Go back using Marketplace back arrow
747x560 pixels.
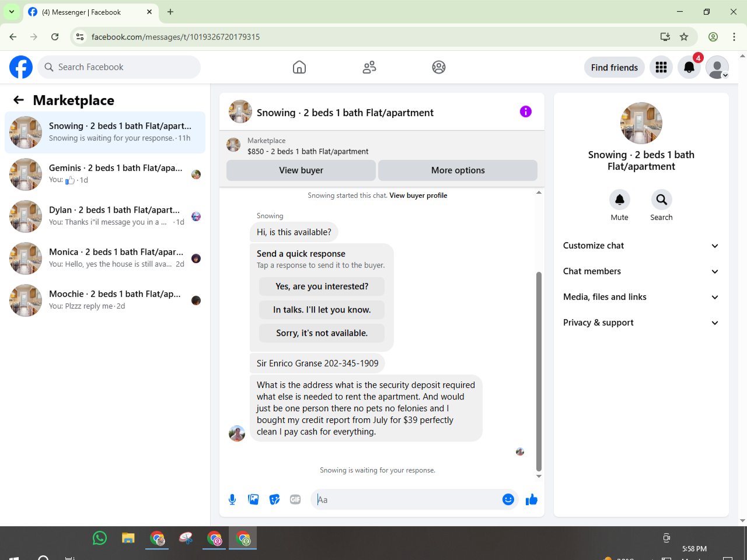coord(19,100)
